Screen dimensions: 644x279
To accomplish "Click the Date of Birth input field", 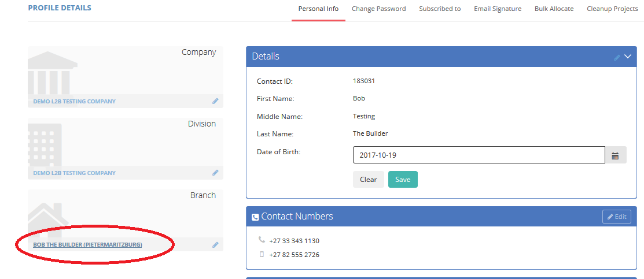I will tap(479, 155).
